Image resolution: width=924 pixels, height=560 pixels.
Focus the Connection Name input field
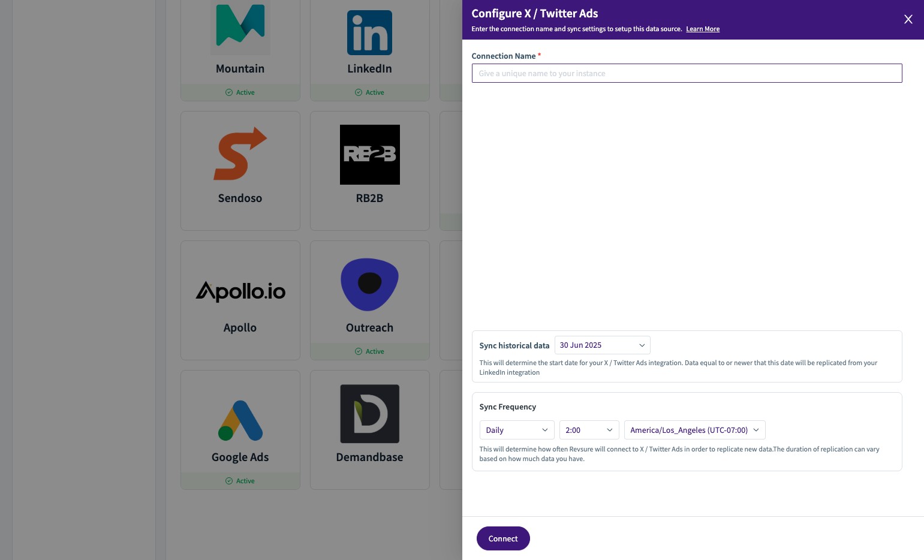click(687, 73)
